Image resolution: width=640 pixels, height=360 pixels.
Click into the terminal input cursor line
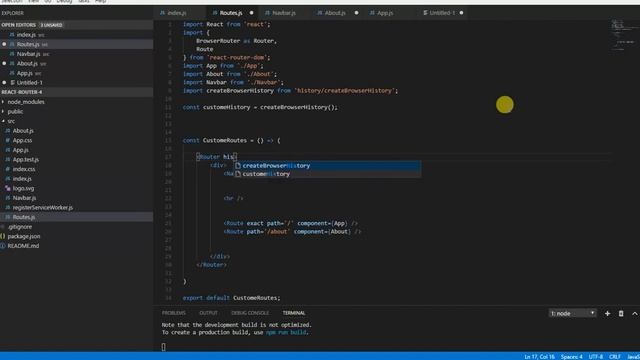click(x=163, y=347)
